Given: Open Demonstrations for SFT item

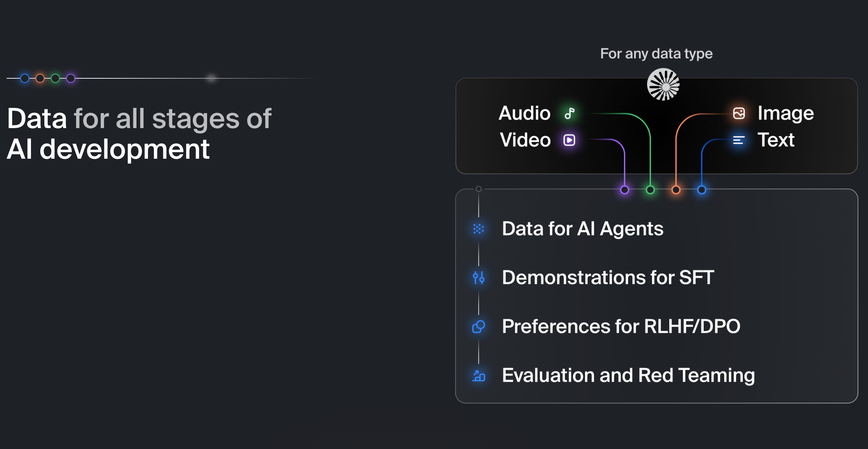Looking at the screenshot, I should tap(608, 278).
